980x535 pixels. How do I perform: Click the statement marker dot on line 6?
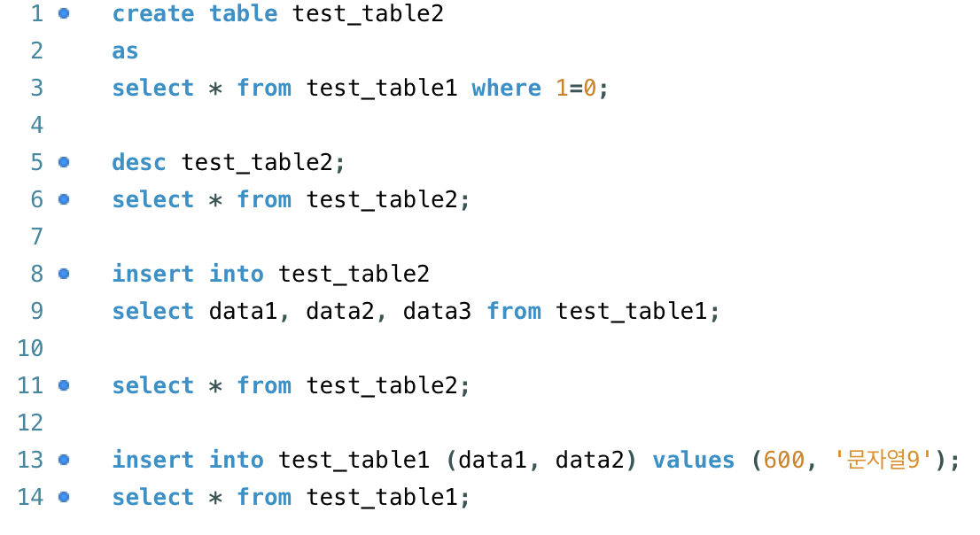(x=64, y=199)
